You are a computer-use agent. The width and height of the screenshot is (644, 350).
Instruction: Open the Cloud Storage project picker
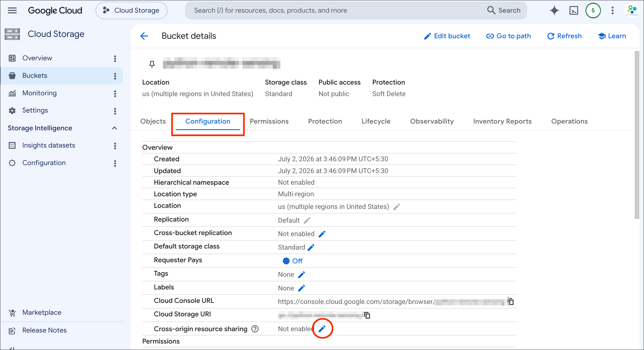tap(131, 10)
